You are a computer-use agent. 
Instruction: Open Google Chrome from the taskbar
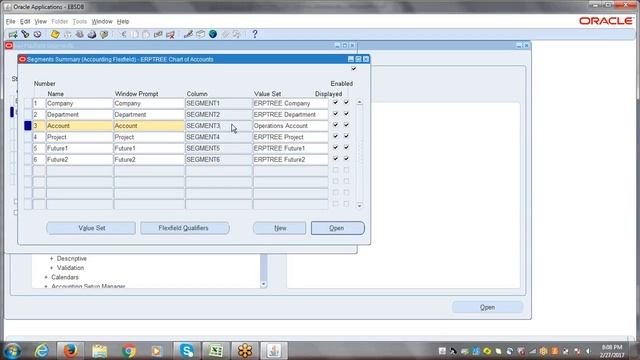[x=129, y=351]
